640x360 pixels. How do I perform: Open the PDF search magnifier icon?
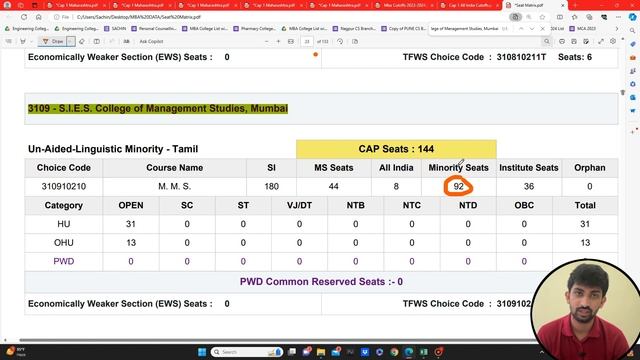pos(547,41)
